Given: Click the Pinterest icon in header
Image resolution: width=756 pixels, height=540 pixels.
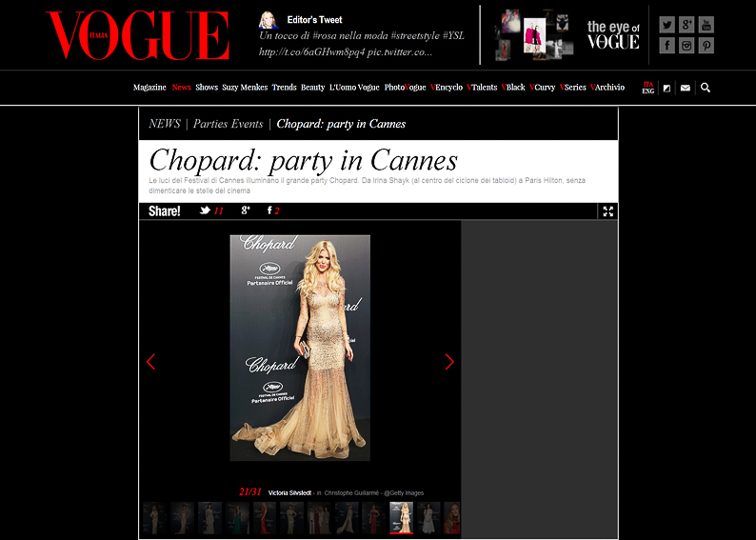Looking at the screenshot, I should (x=706, y=46).
